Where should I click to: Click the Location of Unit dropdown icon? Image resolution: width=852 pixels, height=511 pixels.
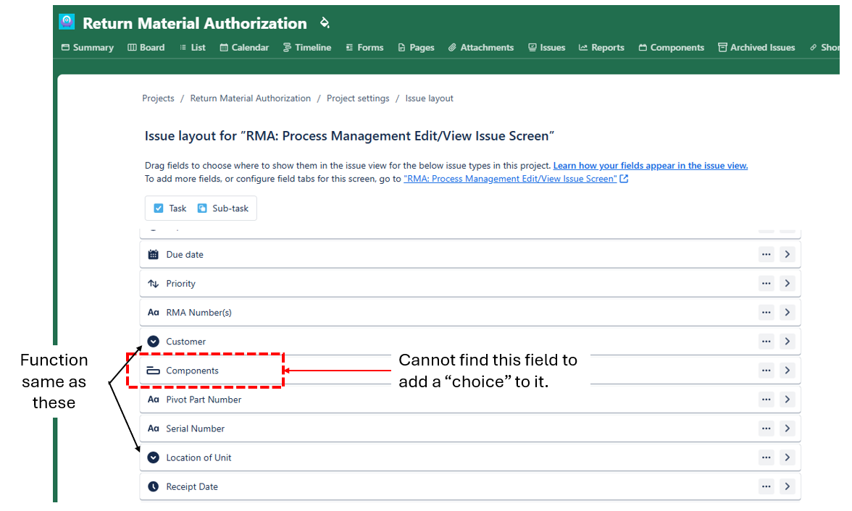point(153,458)
